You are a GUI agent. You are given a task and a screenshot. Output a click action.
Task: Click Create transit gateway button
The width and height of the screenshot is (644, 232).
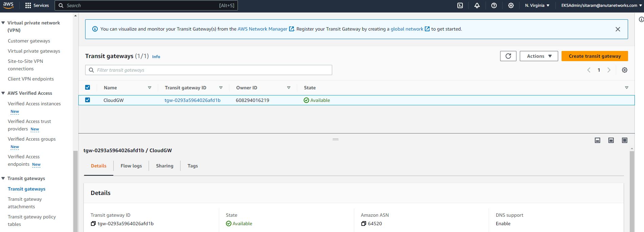tap(595, 56)
